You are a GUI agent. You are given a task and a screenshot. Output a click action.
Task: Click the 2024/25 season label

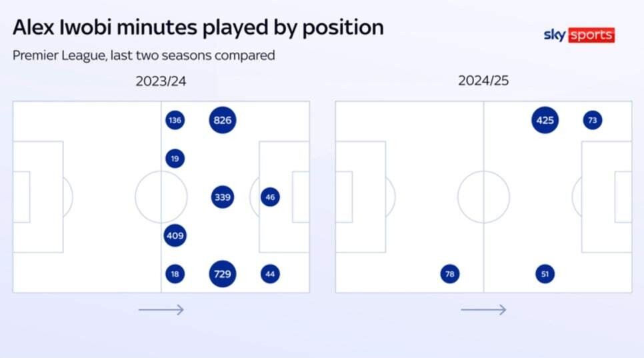[483, 81]
